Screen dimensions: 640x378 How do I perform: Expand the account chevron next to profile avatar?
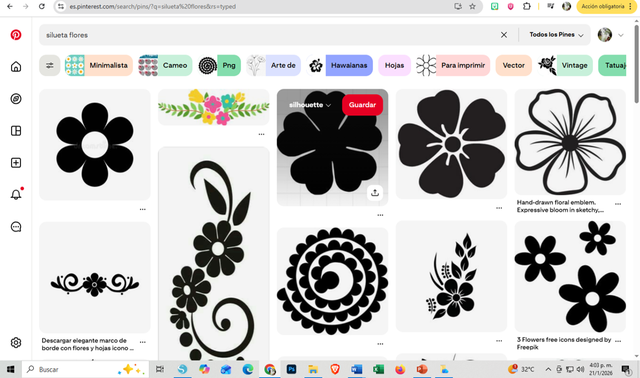621,35
